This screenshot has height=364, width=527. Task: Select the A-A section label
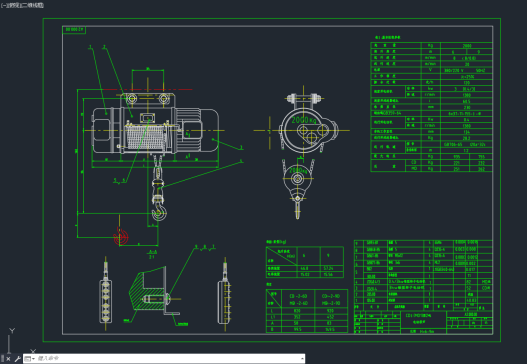click(152, 252)
